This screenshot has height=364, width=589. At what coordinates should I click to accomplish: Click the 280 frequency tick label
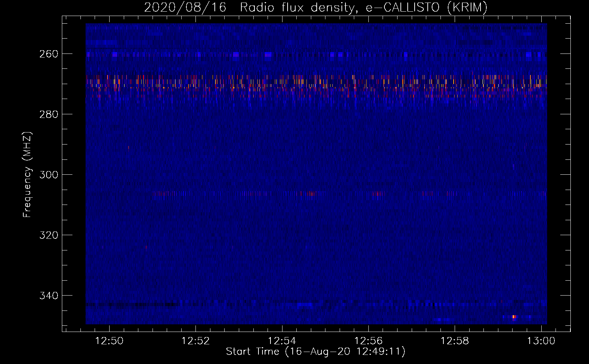tap(48, 114)
